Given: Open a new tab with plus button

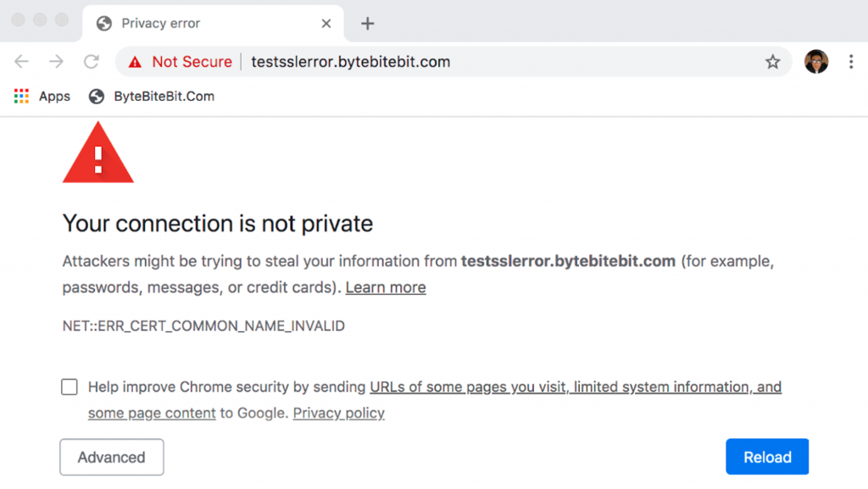Looking at the screenshot, I should pyautogui.click(x=368, y=23).
